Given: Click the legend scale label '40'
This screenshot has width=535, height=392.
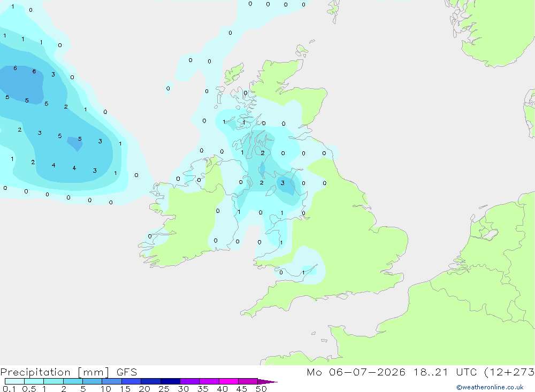Looking at the screenshot, I should [x=223, y=389].
